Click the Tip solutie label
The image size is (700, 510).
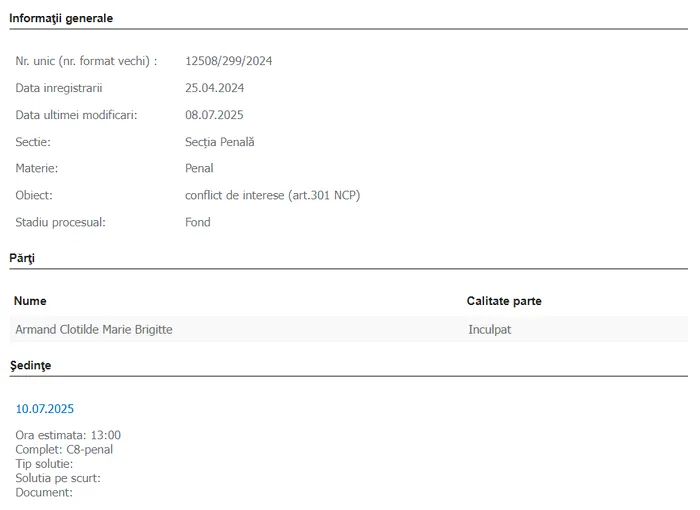[x=44, y=464]
